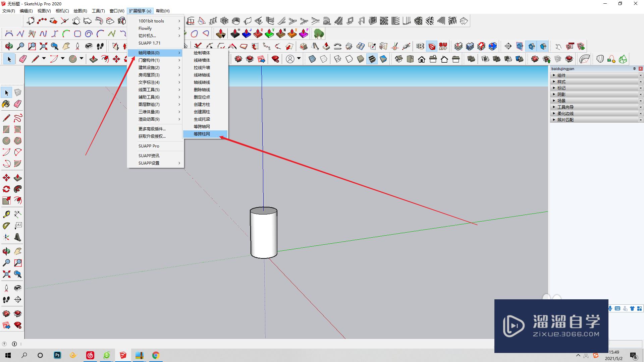Choose the Scale tool in left toolbar
This screenshot has width=644, height=362.
6,200
